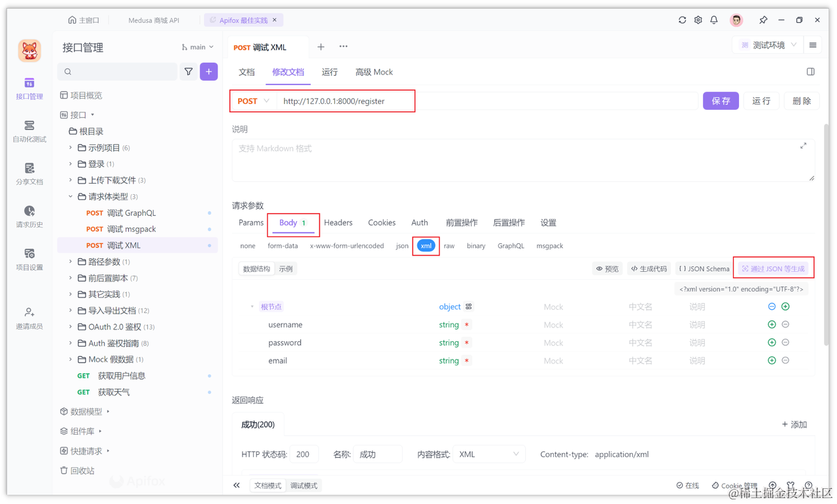The height and width of the screenshot is (504, 837).
Task: Collapse the 请求体类型 folder
Action: (71, 197)
